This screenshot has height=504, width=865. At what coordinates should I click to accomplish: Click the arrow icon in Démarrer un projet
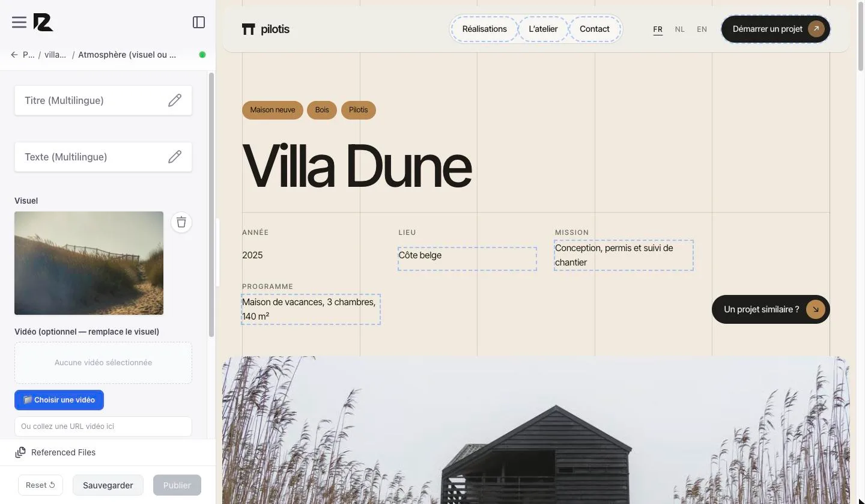pyautogui.click(x=816, y=29)
